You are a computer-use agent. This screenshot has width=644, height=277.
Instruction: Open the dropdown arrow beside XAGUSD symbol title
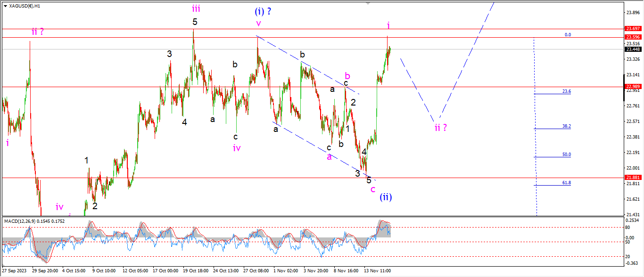(x=5, y=5)
